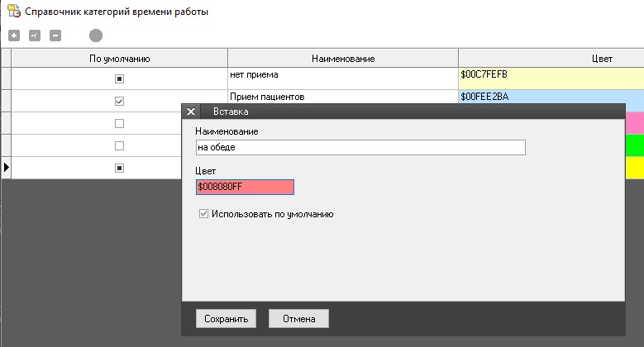Close the Вставка dialog with X icon
Viewport: 644px width, 347px height.
point(191,112)
